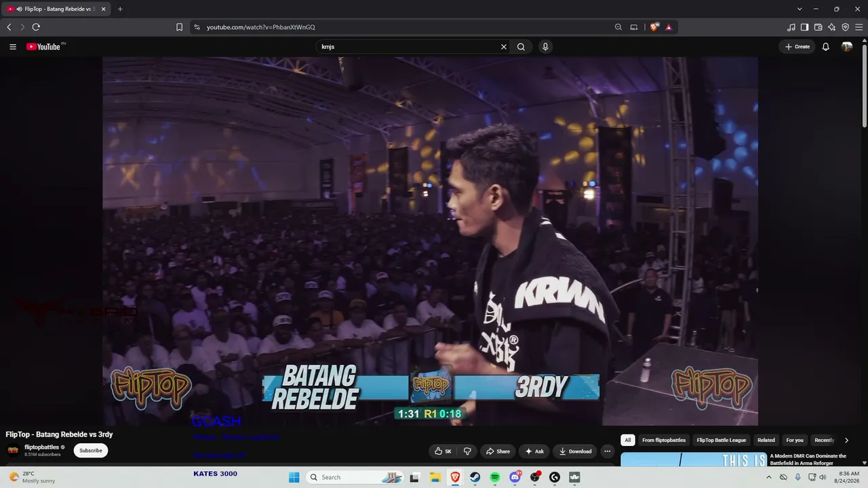Go forward in browser history
The height and width of the screenshot is (488, 868).
22,27
